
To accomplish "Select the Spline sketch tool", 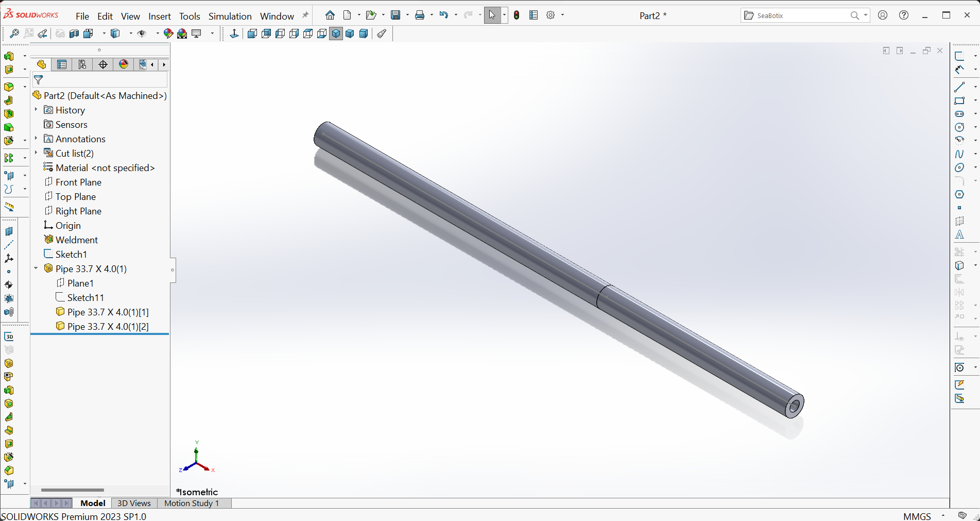I will tap(959, 154).
